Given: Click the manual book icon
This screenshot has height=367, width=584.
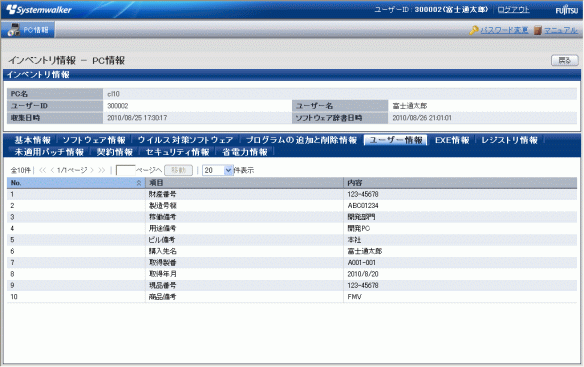Looking at the screenshot, I should coord(538,30).
